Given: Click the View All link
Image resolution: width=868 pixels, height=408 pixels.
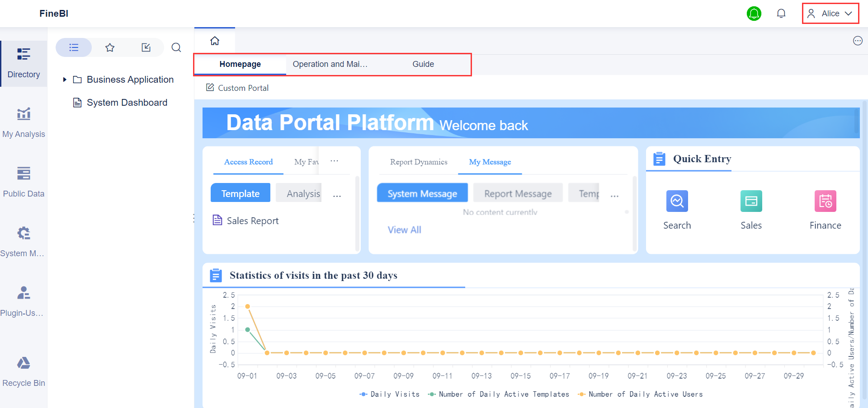Looking at the screenshot, I should pyautogui.click(x=404, y=230).
